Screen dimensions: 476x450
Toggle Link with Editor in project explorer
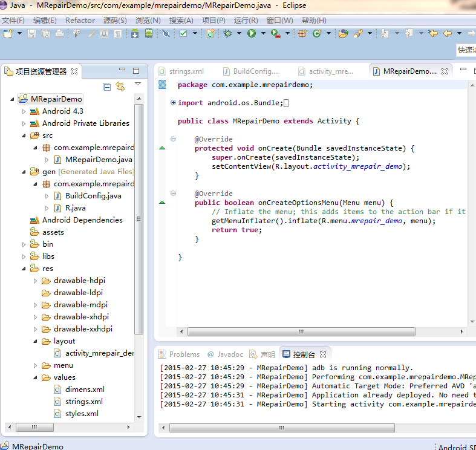pyautogui.click(x=120, y=86)
